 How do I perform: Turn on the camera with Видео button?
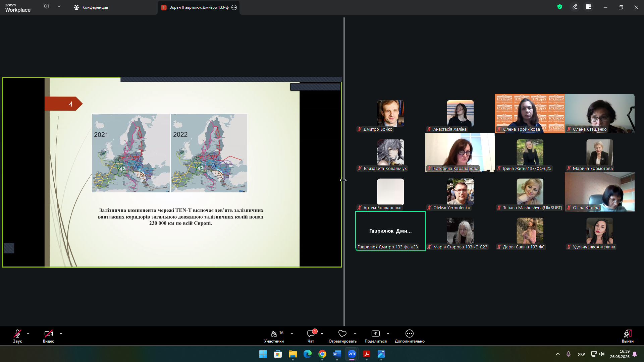(49, 334)
